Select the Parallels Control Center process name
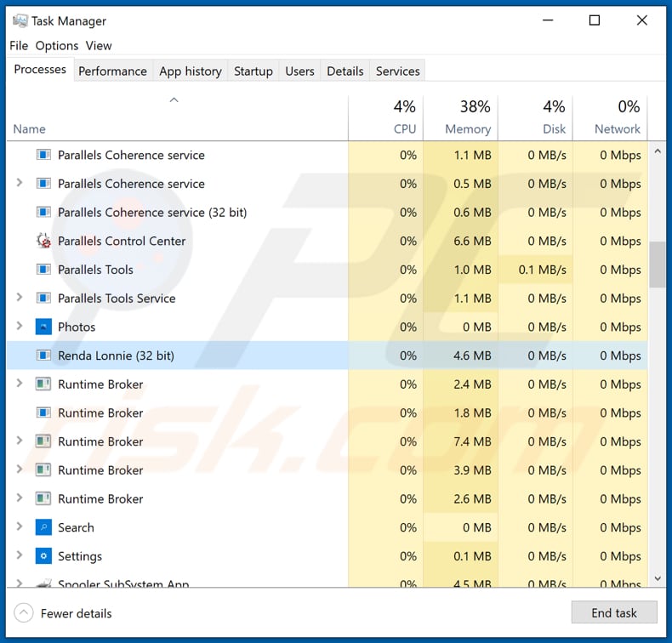The width and height of the screenshot is (672, 643). 122,241
